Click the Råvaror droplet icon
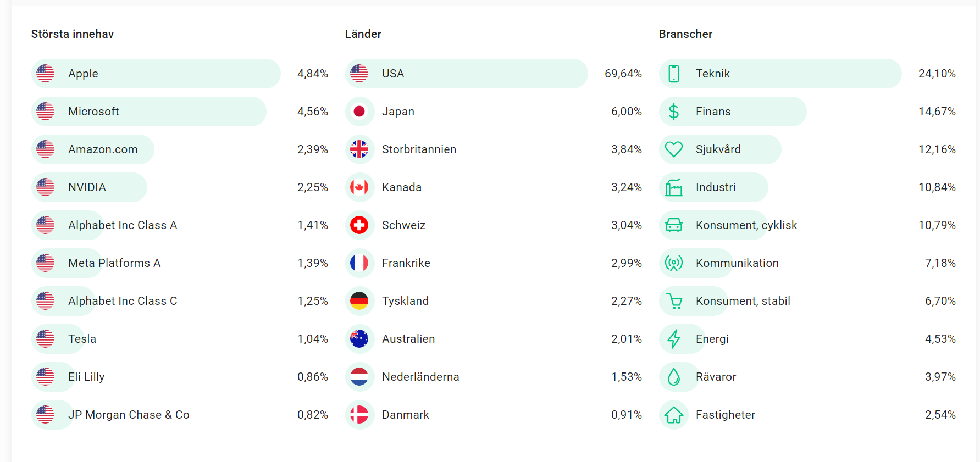Screen dimensions: 980x462 [673, 377]
